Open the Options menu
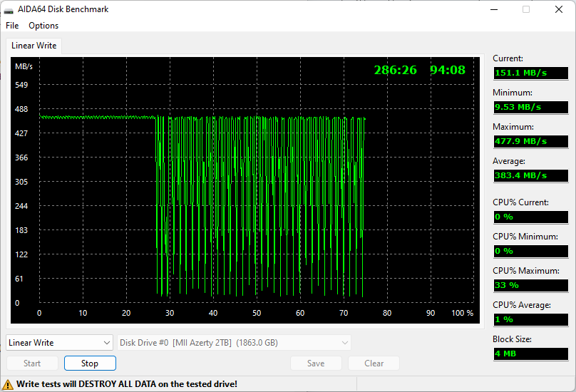Viewport: 576px width, 392px height. click(x=43, y=26)
